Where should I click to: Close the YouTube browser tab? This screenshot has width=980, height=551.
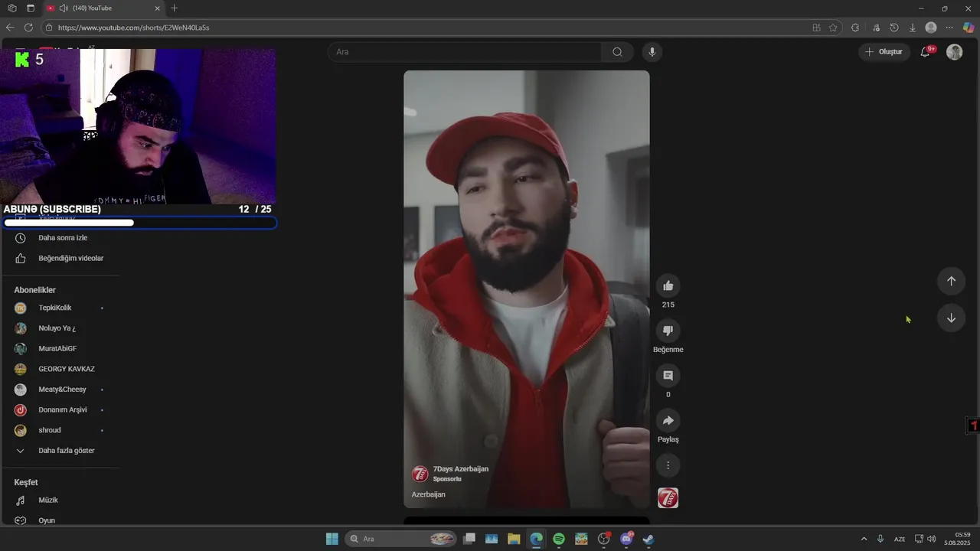point(158,8)
